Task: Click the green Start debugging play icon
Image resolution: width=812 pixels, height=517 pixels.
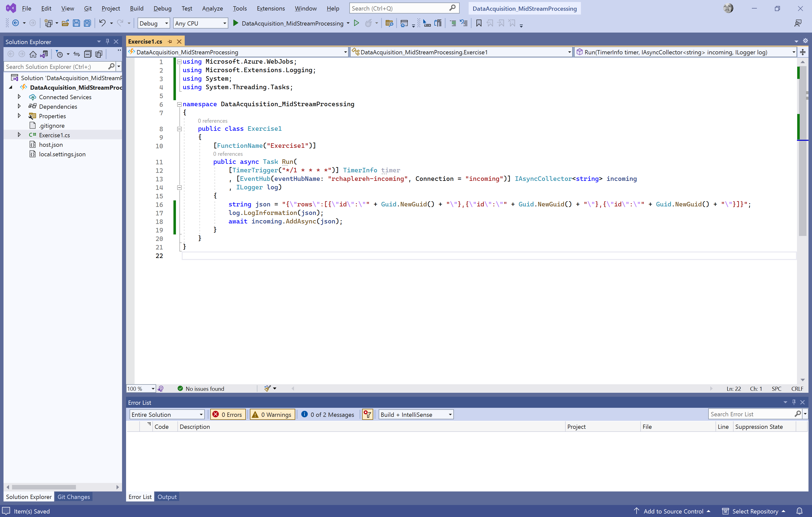Action: coord(236,23)
